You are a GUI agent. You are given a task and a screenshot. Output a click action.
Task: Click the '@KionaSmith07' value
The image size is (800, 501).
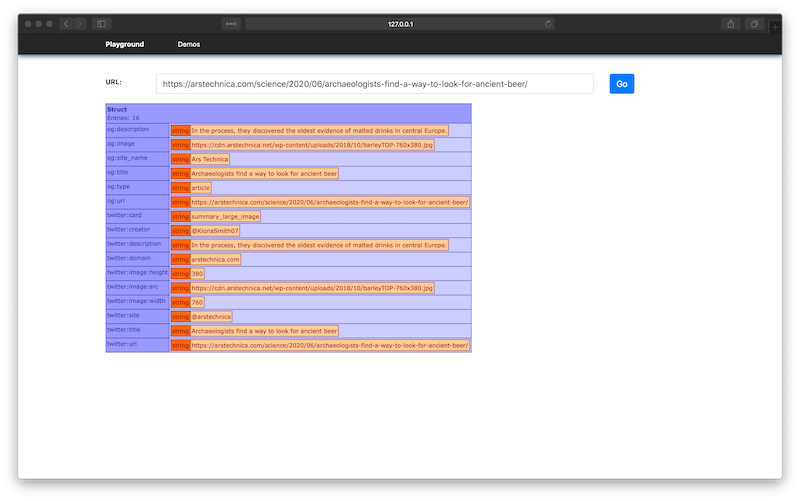click(215, 231)
